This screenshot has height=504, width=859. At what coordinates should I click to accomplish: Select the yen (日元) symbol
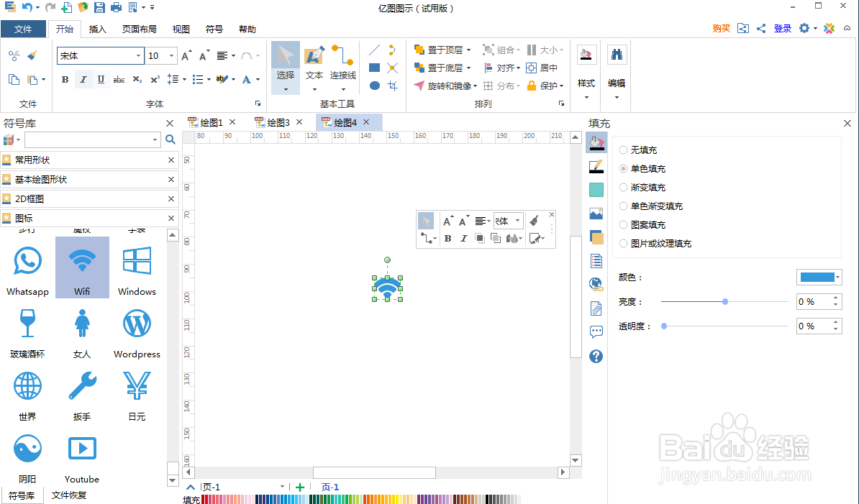coord(137,386)
